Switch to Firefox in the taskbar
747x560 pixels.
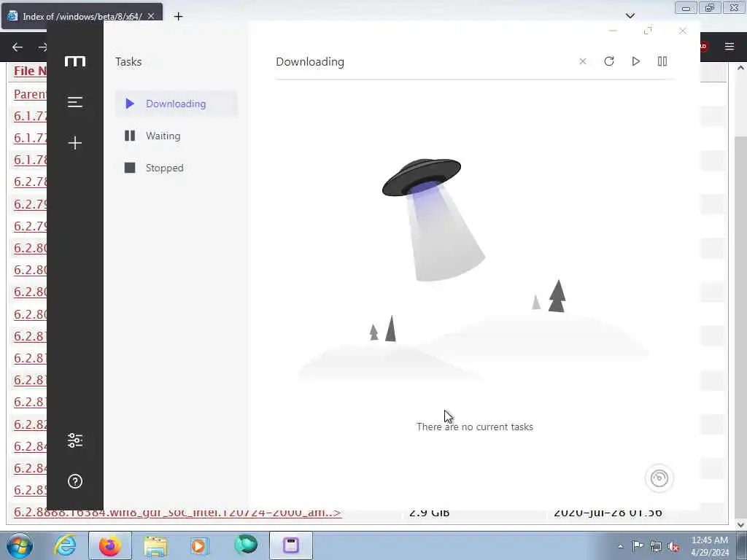pos(110,545)
